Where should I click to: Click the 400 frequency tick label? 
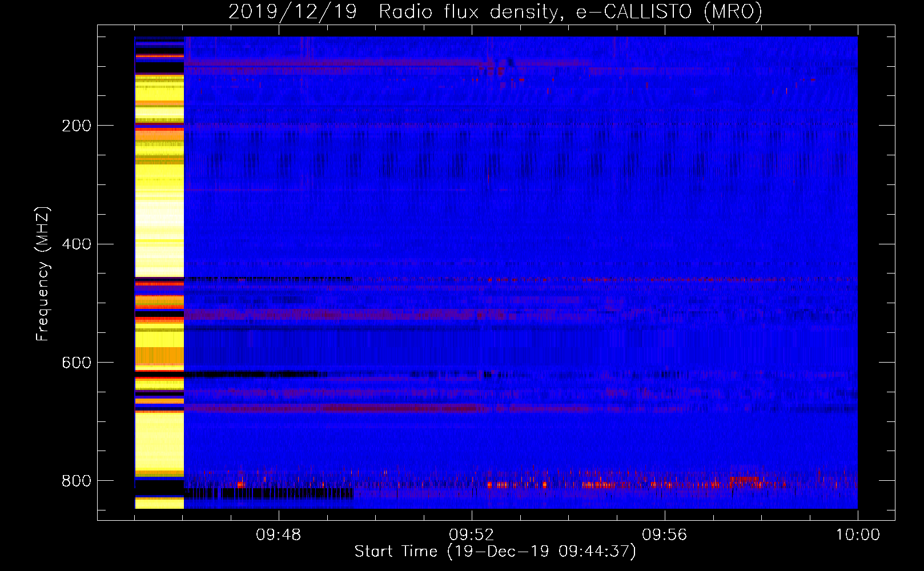(77, 244)
